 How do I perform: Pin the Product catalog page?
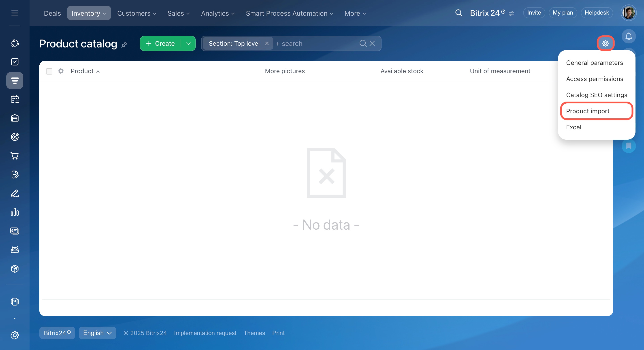pyautogui.click(x=124, y=45)
